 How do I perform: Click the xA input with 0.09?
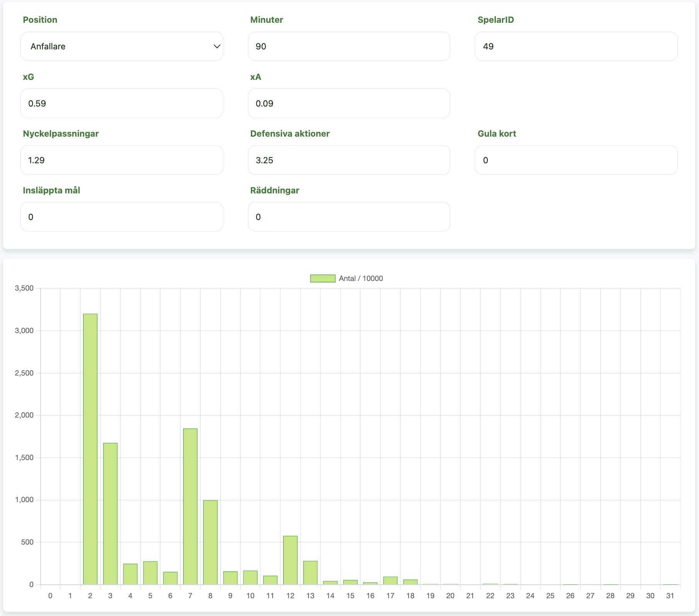(x=349, y=103)
